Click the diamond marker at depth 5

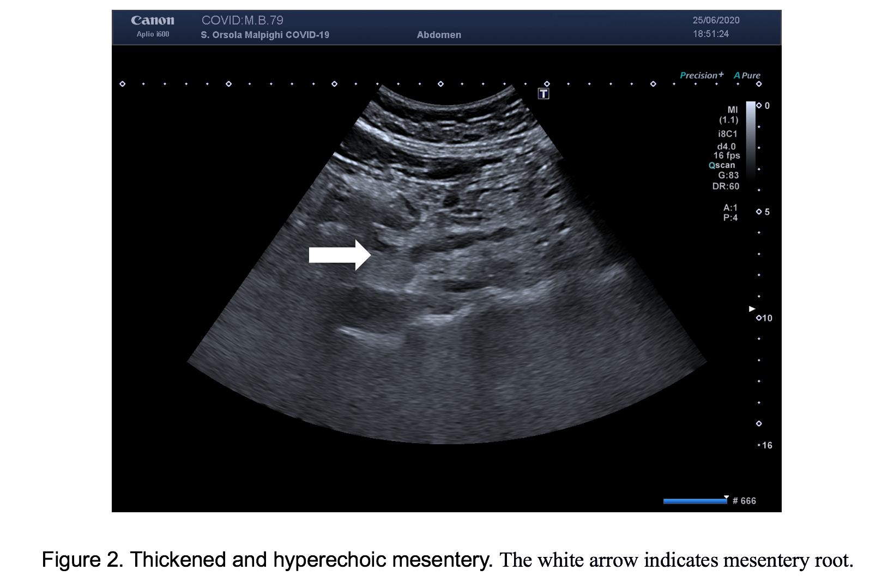759,211
